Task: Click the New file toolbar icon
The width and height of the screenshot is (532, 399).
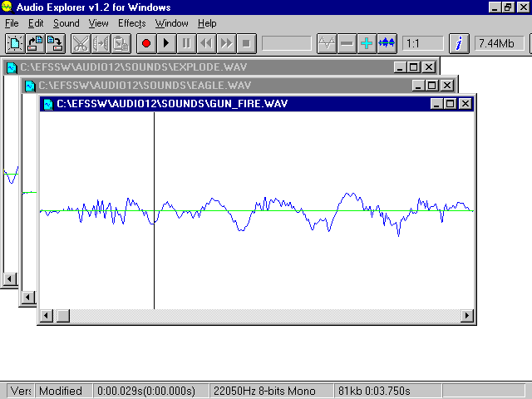Action: [x=15, y=42]
